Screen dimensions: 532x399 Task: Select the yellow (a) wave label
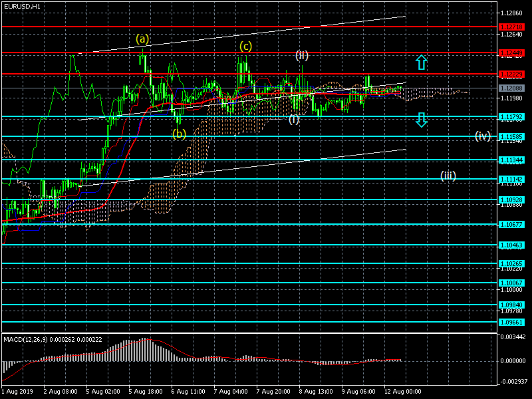[x=142, y=39]
